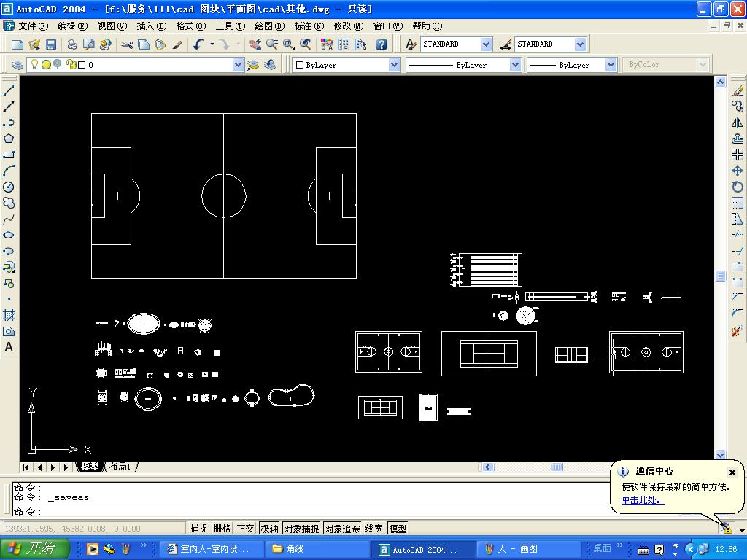Switch to 室内人-室内设 taskbar window
The width and height of the screenshot is (747, 560).
point(210,549)
